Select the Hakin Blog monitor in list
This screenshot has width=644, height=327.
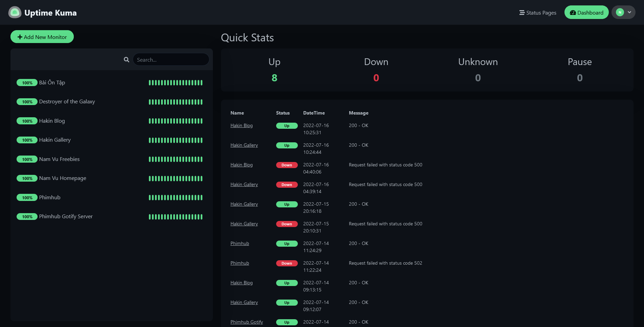pyautogui.click(x=112, y=121)
